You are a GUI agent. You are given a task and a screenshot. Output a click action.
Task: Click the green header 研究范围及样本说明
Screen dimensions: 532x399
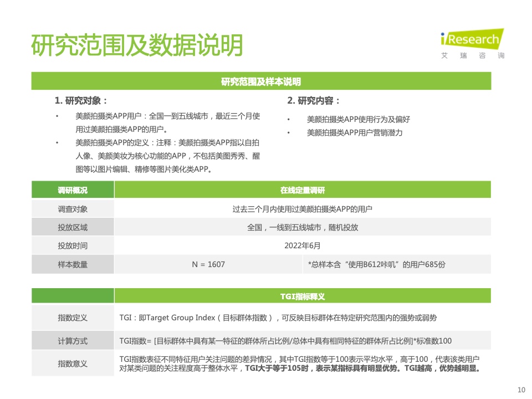[x=261, y=81]
